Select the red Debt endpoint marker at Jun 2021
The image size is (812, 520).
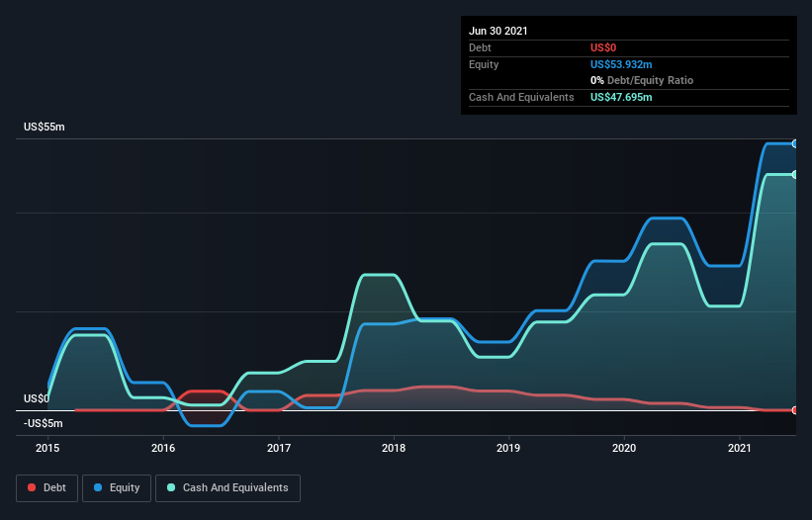(795, 410)
